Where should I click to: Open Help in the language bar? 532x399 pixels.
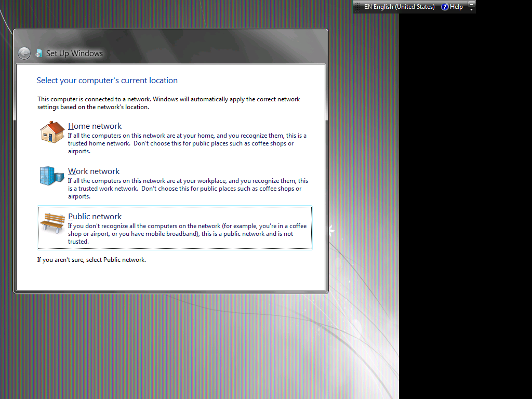click(x=456, y=7)
